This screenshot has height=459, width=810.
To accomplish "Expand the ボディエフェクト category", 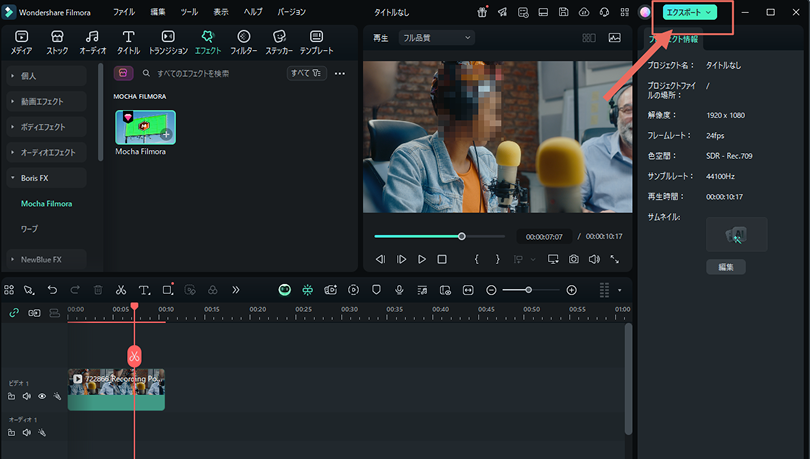I will pyautogui.click(x=46, y=127).
